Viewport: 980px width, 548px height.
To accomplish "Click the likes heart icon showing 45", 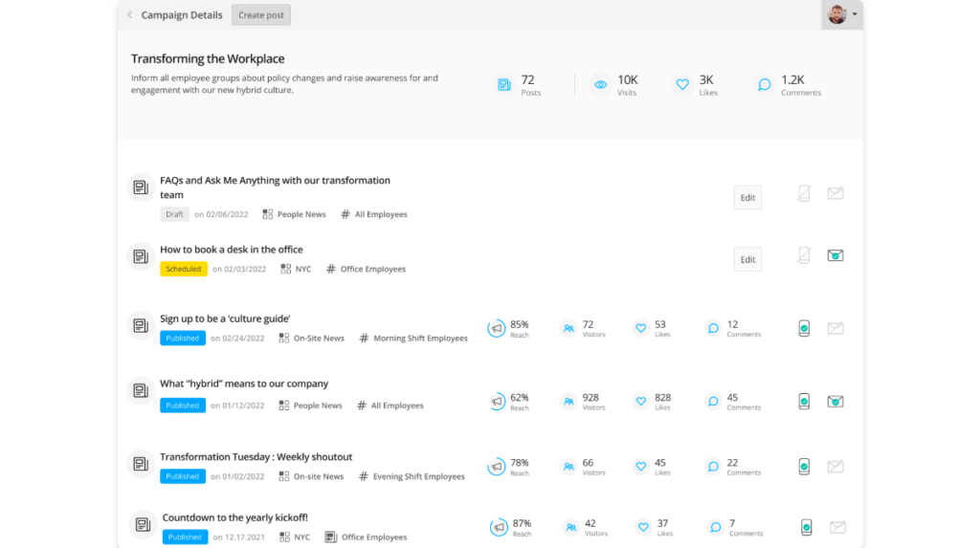I will click(640, 466).
